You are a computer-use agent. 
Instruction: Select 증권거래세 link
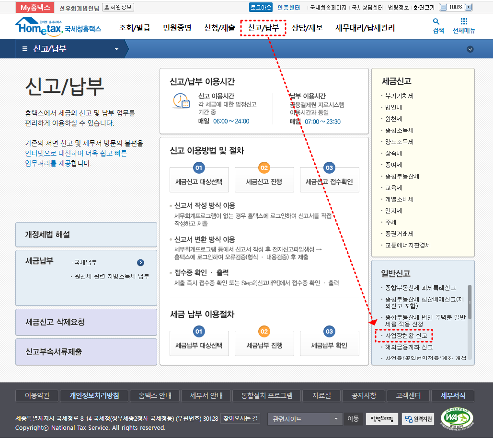[399, 234]
